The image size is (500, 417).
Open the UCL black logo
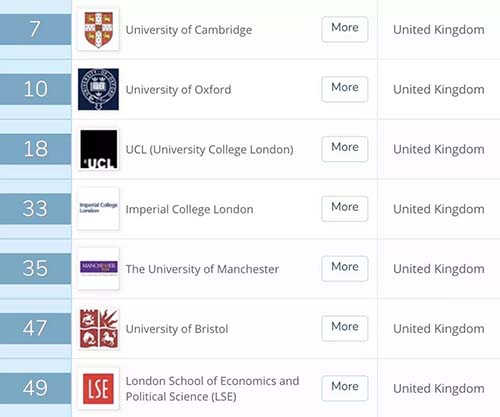click(x=98, y=149)
